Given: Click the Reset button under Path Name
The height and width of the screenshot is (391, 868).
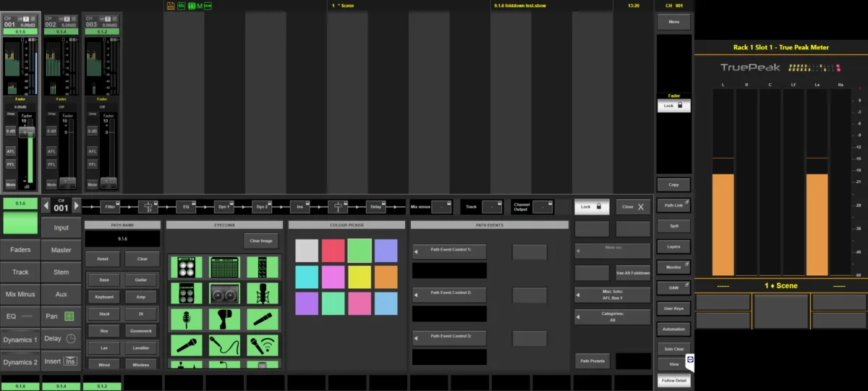Looking at the screenshot, I should 102,258.
